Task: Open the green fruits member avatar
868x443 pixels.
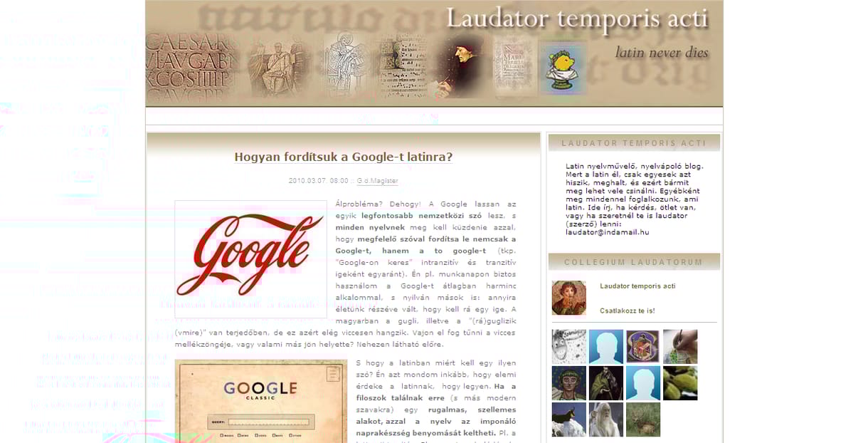Action: point(680,383)
